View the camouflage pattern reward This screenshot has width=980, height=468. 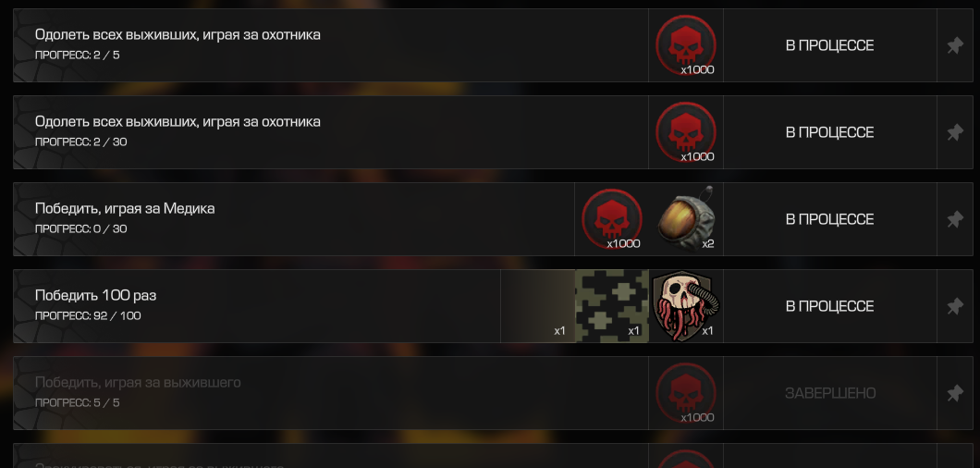[612, 306]
